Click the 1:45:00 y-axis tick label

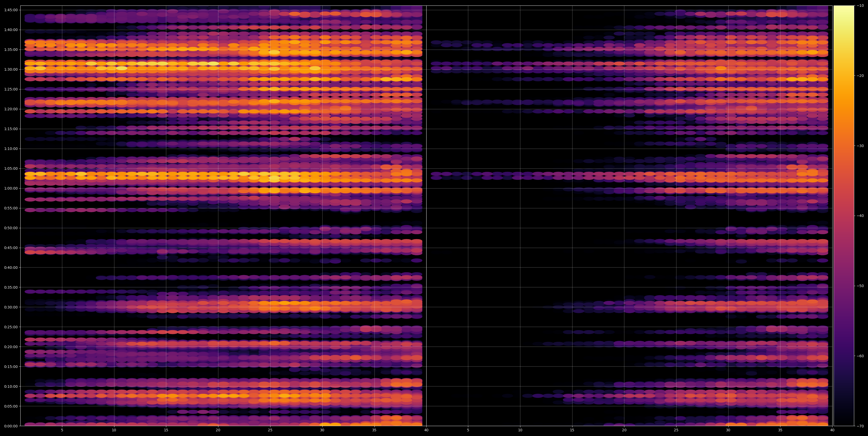pos(11,10)
